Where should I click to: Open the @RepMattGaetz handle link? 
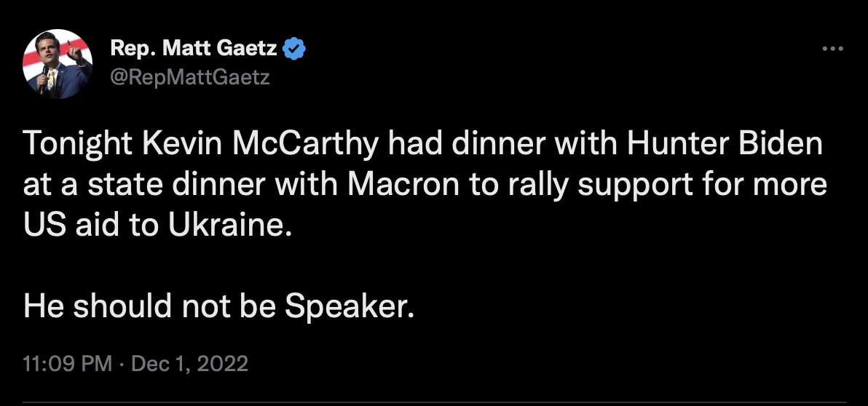pyautogui.click(x=190, y=77)
